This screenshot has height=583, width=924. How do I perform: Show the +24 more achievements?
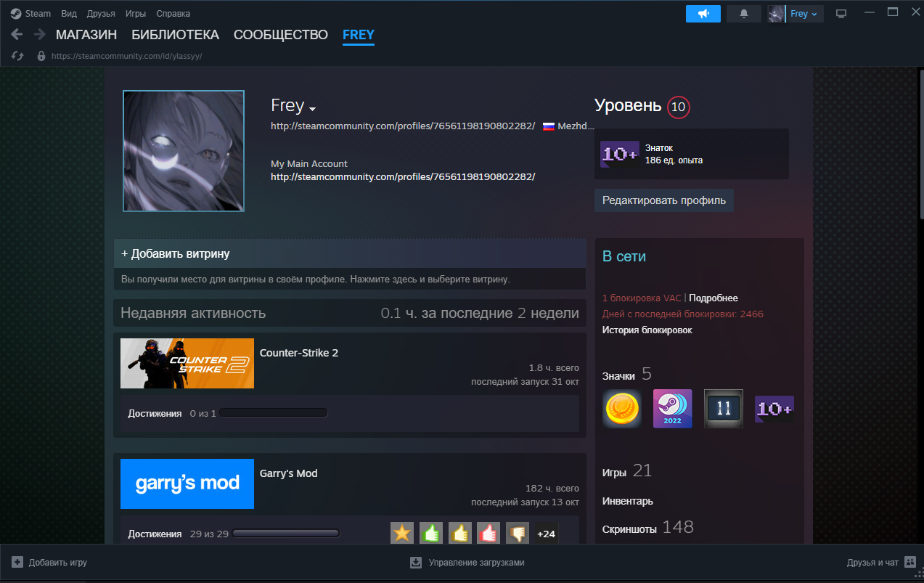tap(546, 534)
